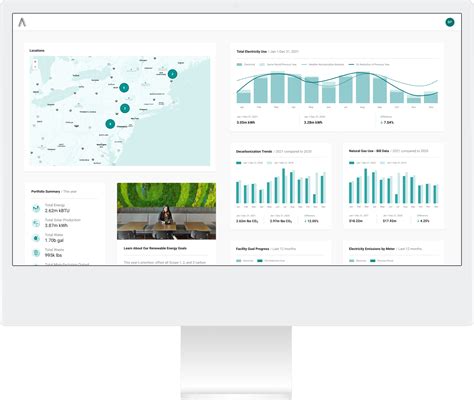Zoom in on the Locations map
The image size is (474, 400).
tap(35, 62)
